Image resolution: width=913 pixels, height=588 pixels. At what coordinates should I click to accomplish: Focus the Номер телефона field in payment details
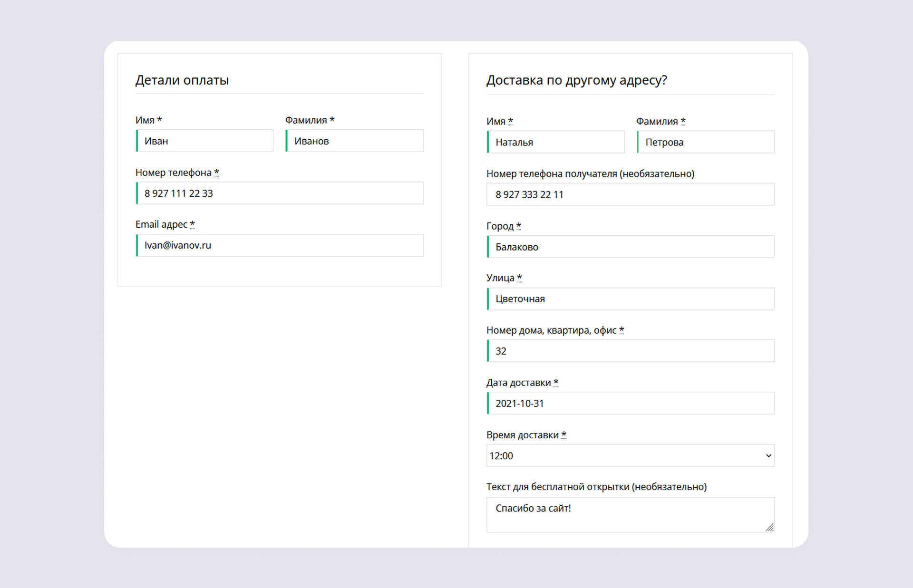coord(280,193)
